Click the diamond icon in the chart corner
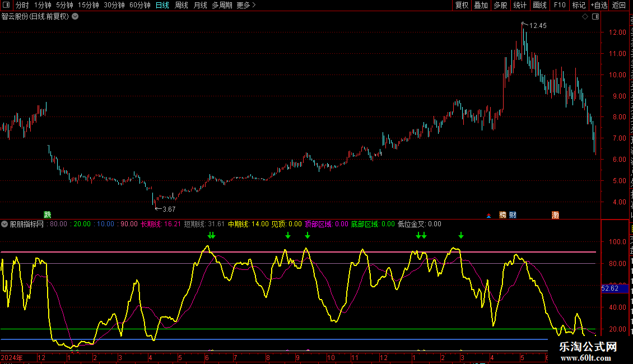Viewport: 633px width, 364px height. click(585, 17)
